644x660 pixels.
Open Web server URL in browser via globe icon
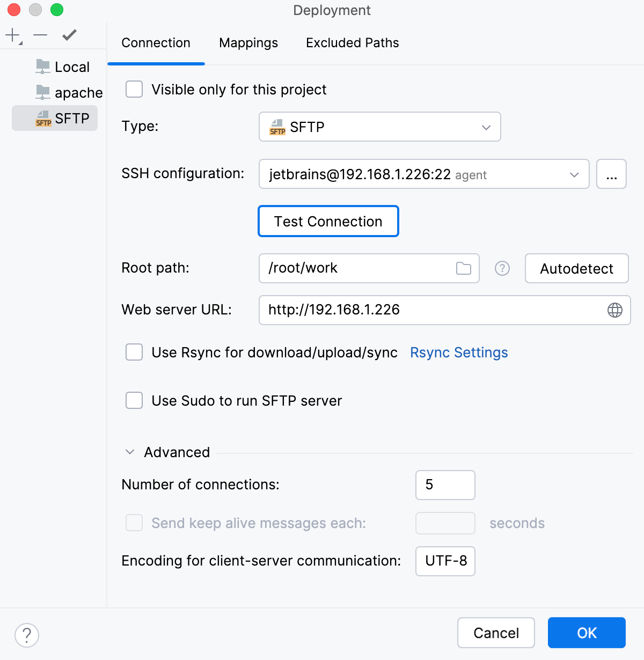pyautogui.click(x=615, y=310)
